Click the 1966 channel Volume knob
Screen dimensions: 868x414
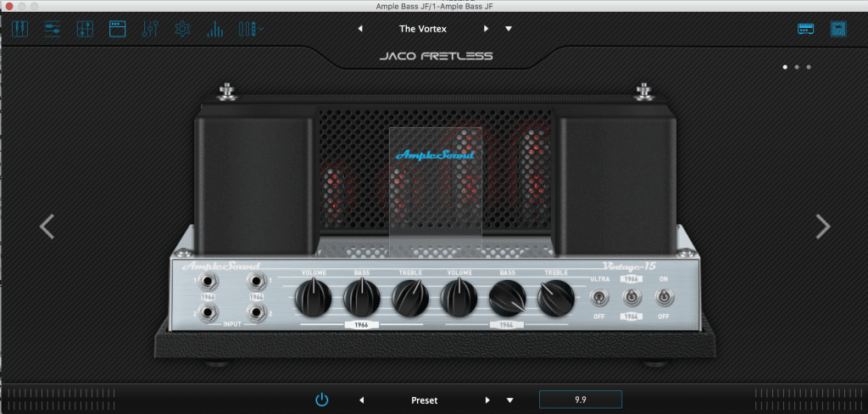pyautogui.click(x=314, y=298)
